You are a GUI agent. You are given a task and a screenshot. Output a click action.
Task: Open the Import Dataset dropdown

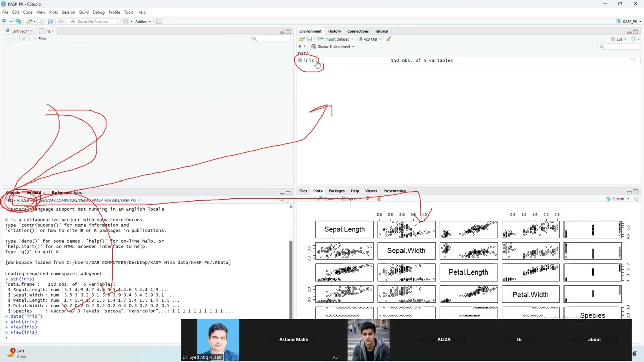336,39
